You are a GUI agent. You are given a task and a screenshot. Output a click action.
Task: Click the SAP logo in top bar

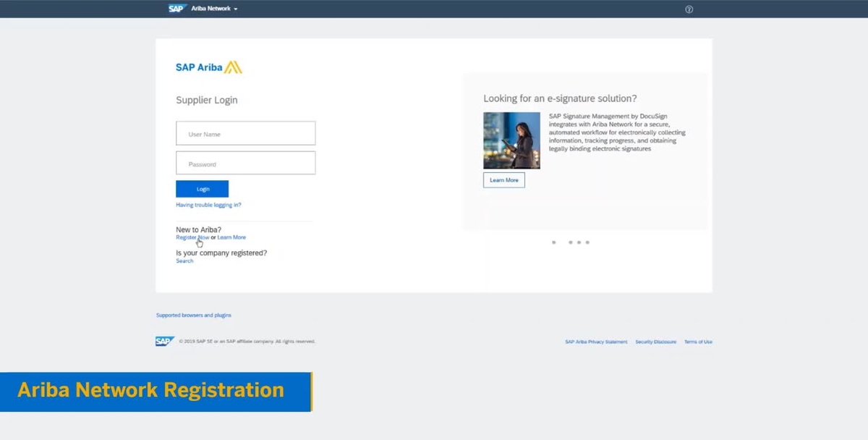(177, 9)
